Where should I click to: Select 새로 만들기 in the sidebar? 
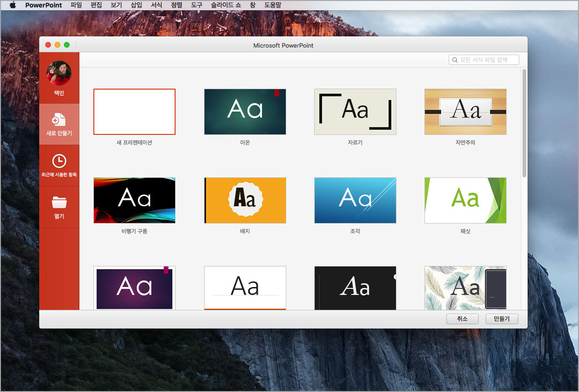[x=59, y=124]
